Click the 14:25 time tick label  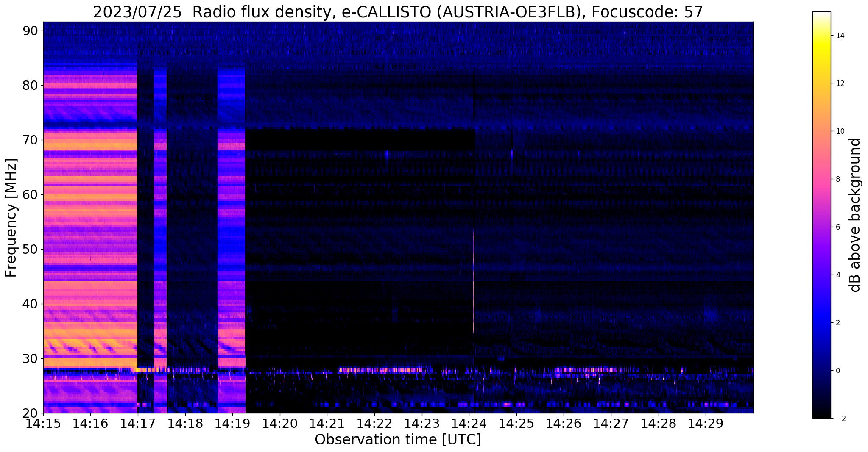pyautogui.click(x=516, y=423)
